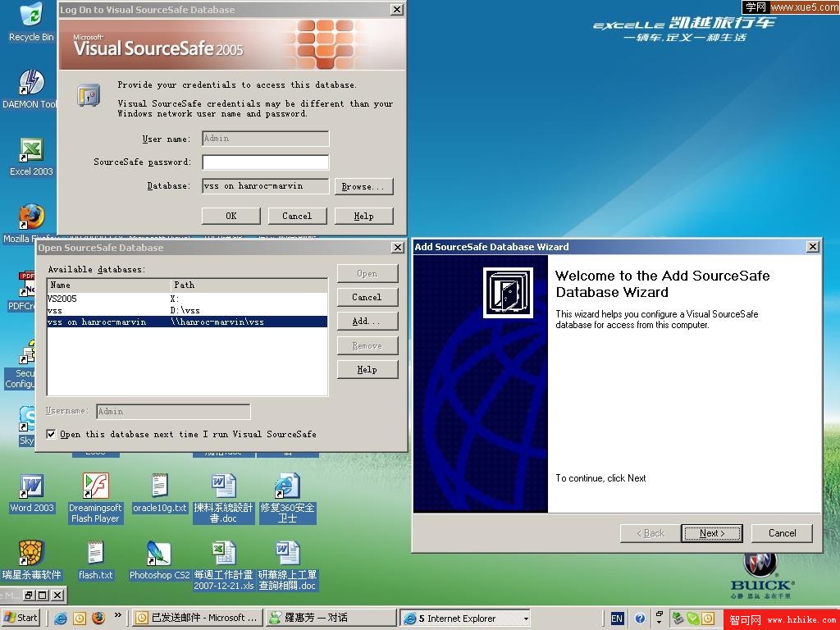The height and width of the screenshot is (630, 840).
Task: Click Cancel in the Add Database Wizard
Action: 782,533
